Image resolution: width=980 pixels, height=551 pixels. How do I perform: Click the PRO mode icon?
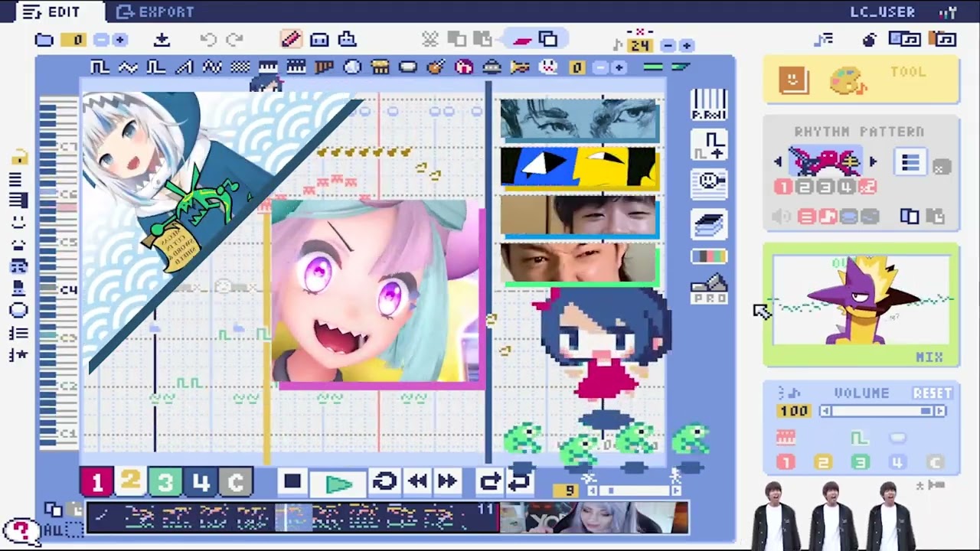(709, 289)
